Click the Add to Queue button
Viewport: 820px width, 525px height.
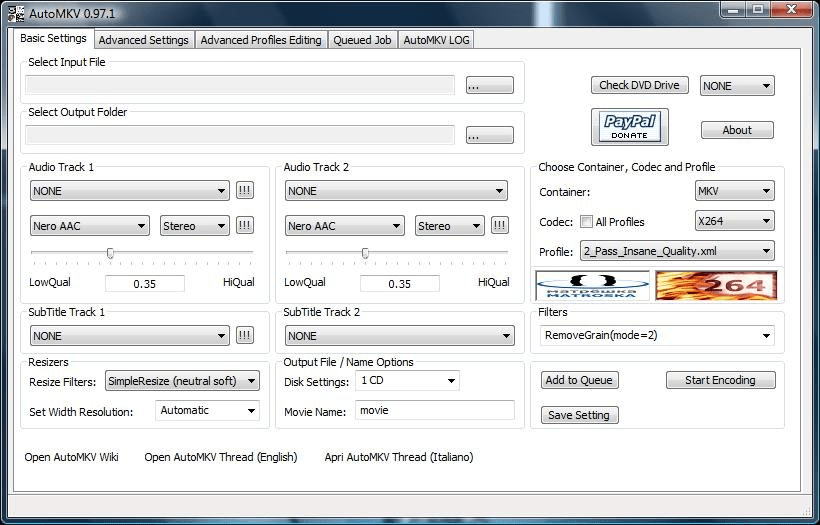[x=580, y=380]
